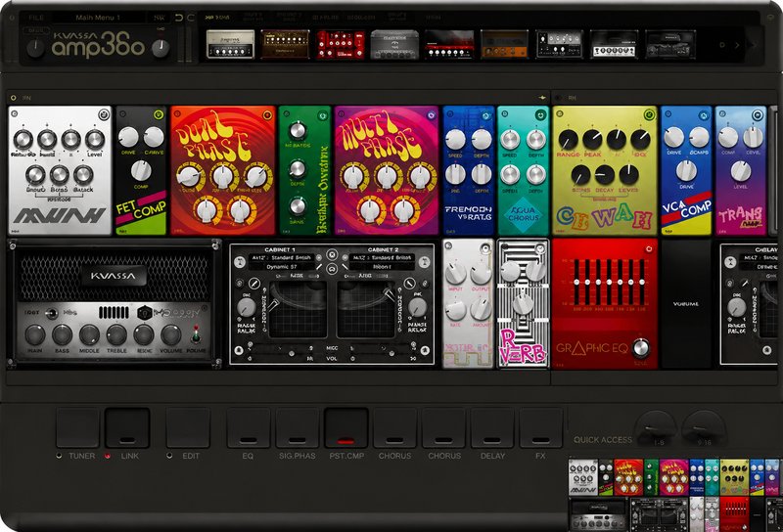Click the X icon between Cabinet 1 and 2
This screenshot has height=532, width=783.
pos(332,255)
